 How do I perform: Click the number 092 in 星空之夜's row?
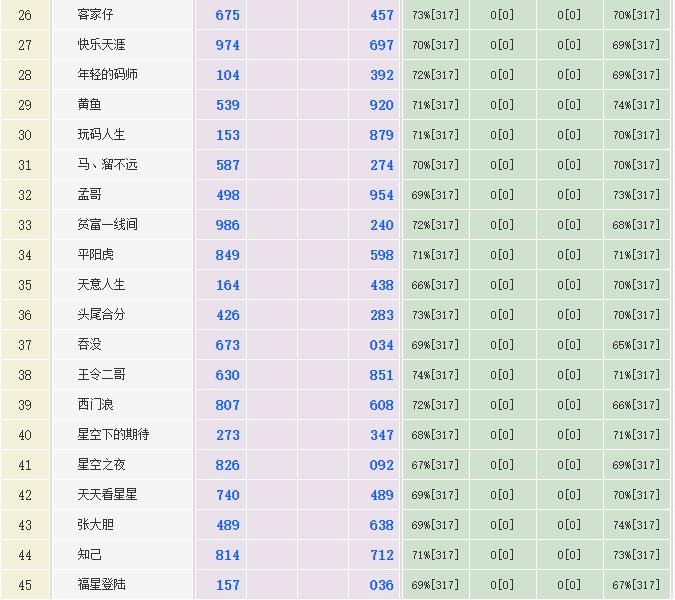381,465
